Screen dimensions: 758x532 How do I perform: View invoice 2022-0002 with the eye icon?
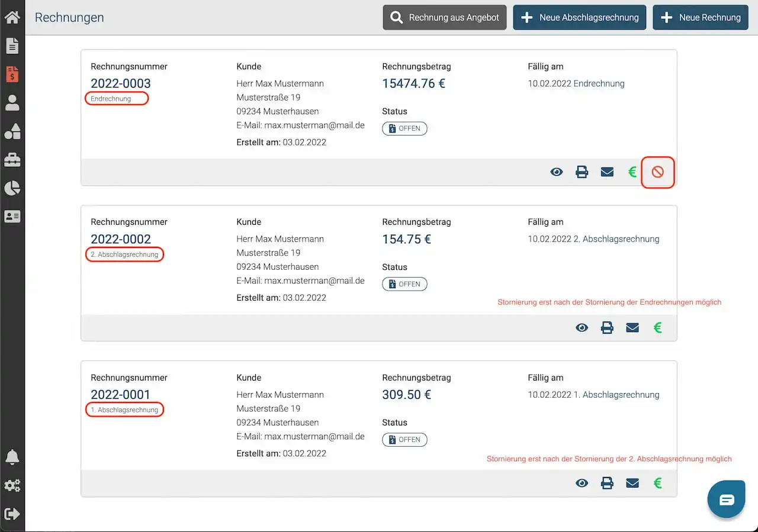click(582, 328)
